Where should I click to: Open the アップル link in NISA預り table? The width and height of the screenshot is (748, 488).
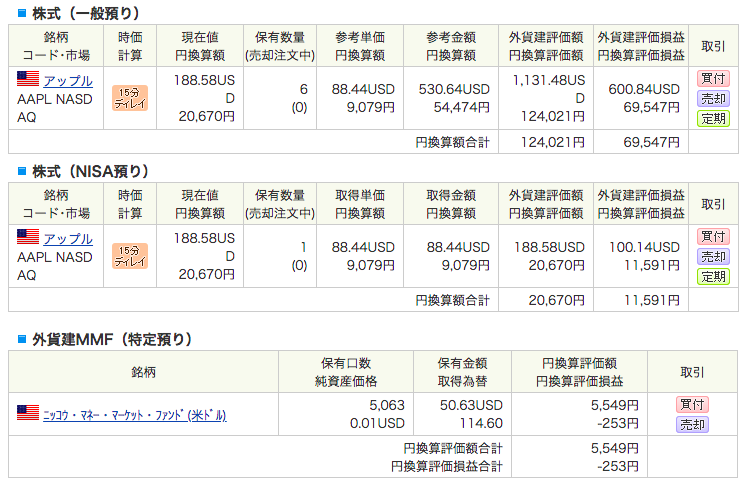click(68, 239)
